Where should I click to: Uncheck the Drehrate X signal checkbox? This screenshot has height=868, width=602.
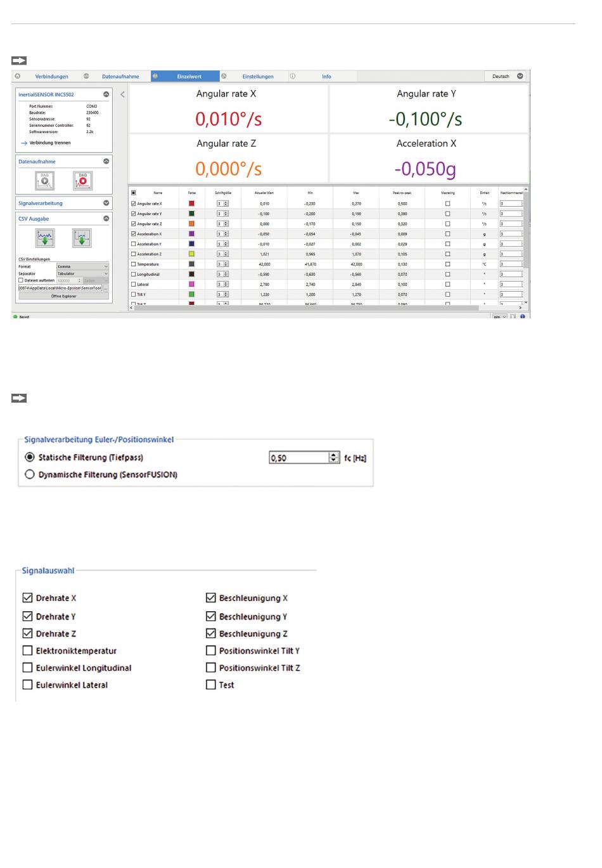[x=27, y=597]
